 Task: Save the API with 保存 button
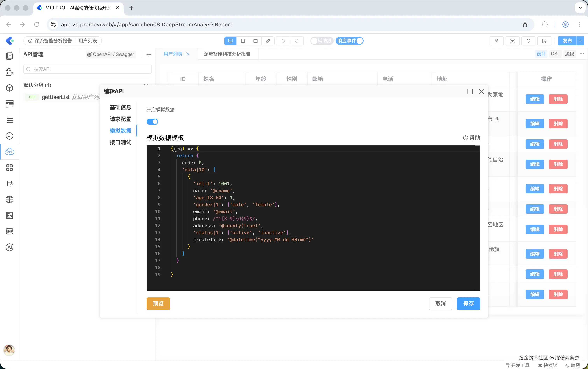pyautogui.click(x=468, y=303)
